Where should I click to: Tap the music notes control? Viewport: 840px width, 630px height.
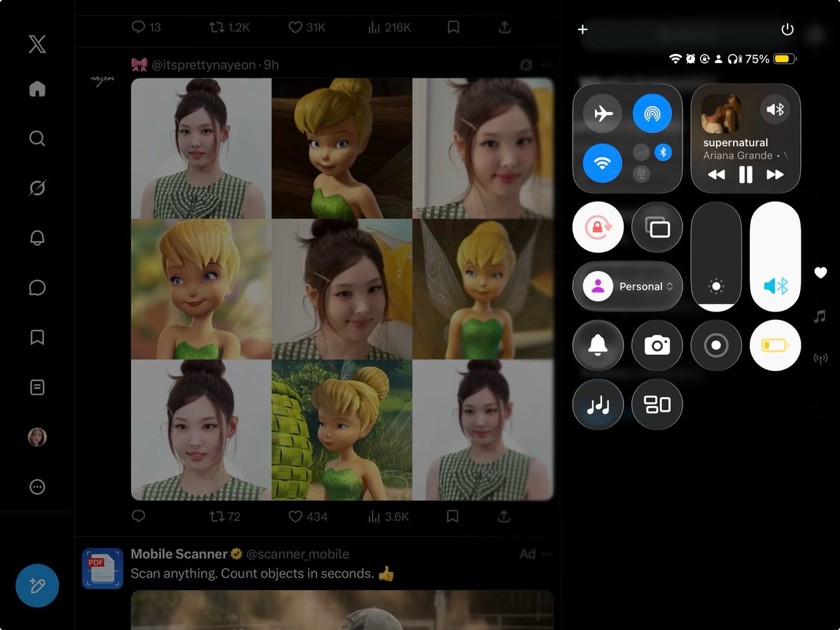click(x=598, y=405)
